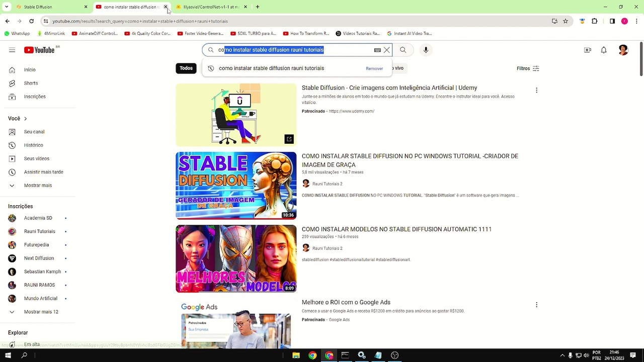Pick the suggestion 'como instalar stable diffusion rauni tutoriais'
This screenshot has width=644, height=362.
(x=271, y=68)
